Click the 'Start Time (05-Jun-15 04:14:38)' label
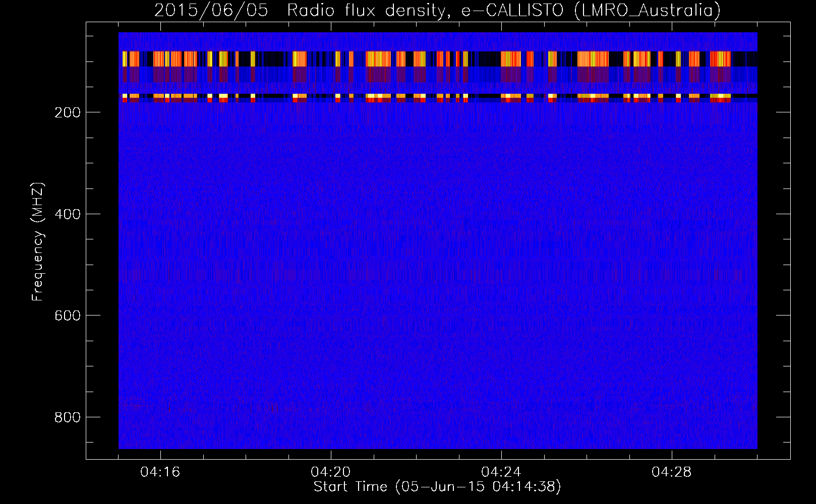This screenshot has width=816, height=504. (x=437, y=487)
